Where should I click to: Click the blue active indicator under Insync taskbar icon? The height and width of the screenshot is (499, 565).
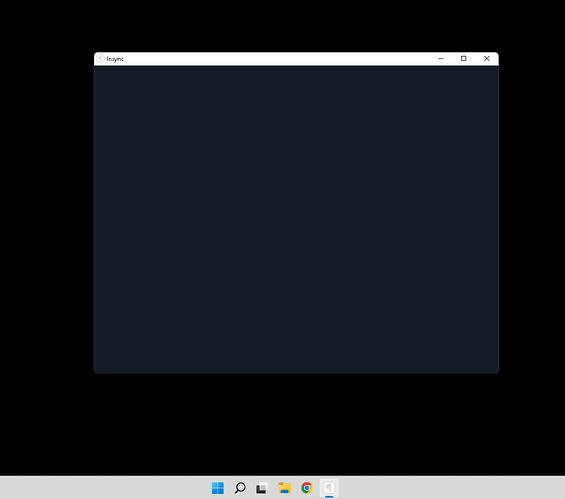329,496
